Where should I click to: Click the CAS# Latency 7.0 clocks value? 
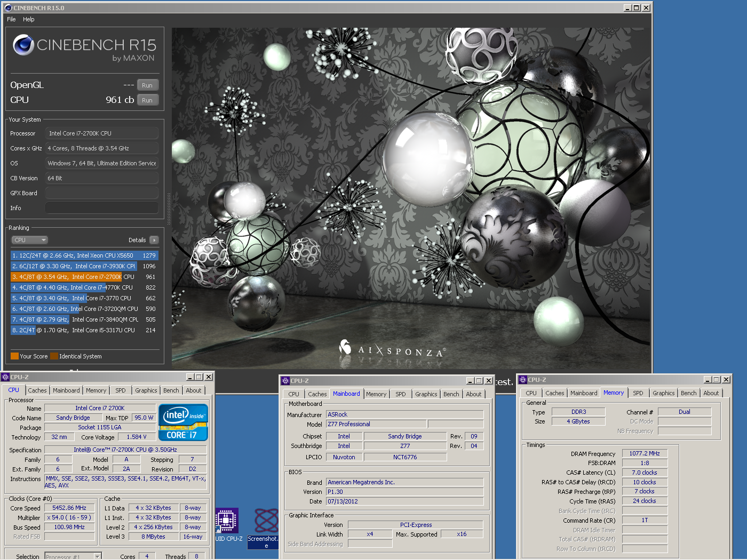coord(645,473)
